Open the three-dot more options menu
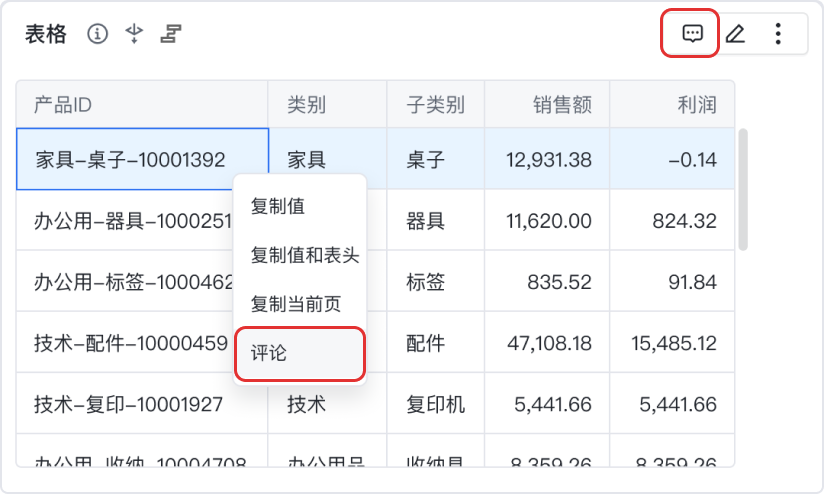824x494 pixels. tap(778, 34)
